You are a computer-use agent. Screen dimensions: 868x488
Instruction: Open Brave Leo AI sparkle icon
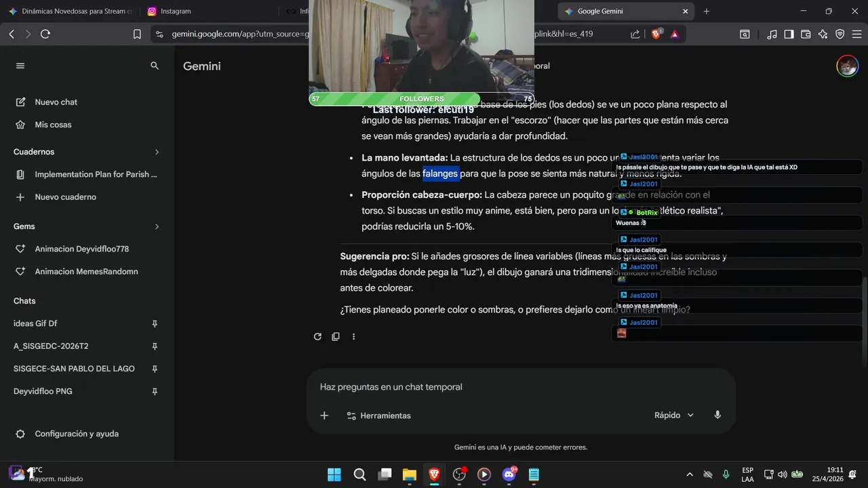coord(823,34)
